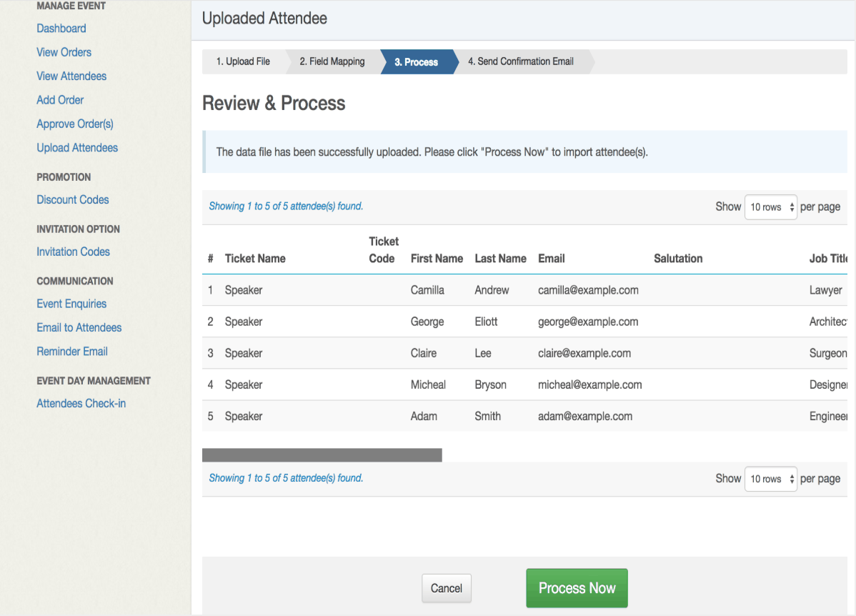Go to Event Enquiries
This screenshot has height=616, width=856.
pos(71,304)
